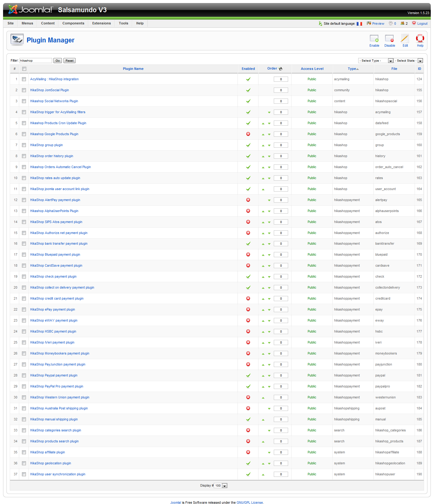Click order field for HikaShop HSBC payment plugin
This screenshot has height=504, width=432.
281,331
